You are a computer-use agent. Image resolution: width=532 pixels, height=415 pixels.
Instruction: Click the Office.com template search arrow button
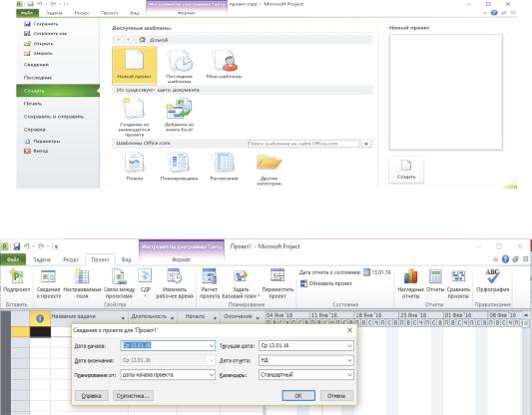pos(366,144)
